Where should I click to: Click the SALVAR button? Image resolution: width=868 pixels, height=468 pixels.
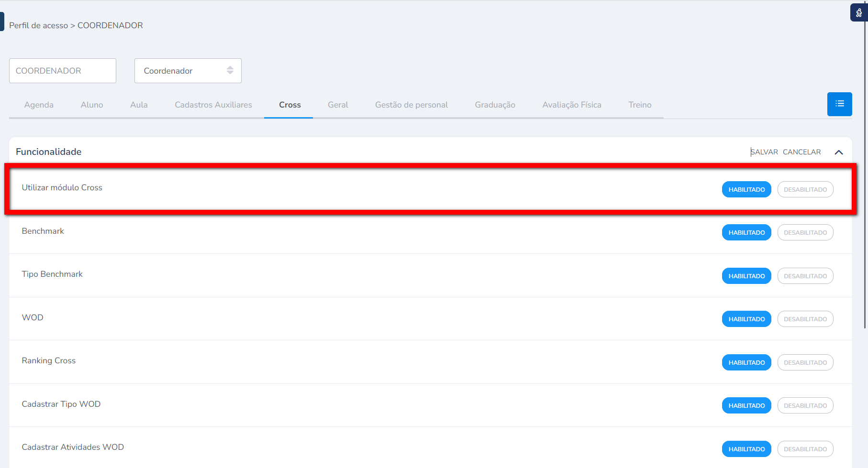(764, 152)
